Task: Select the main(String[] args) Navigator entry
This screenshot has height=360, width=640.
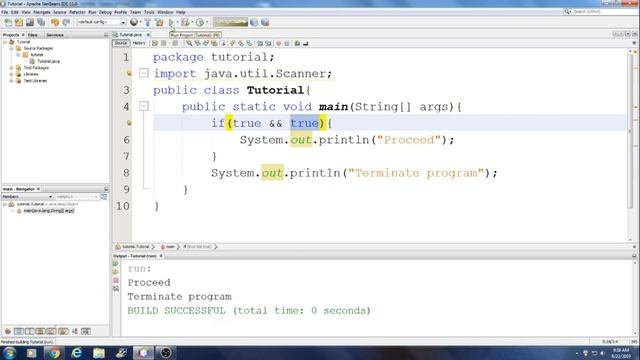Action: pyautogui.click(x=49, y=211)
